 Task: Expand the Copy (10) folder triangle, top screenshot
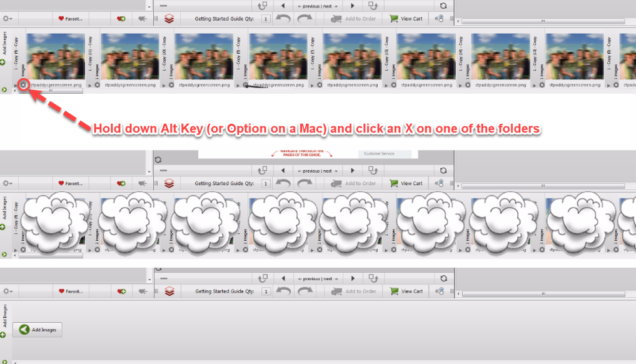pyautogui.click(x=164, y=86)
